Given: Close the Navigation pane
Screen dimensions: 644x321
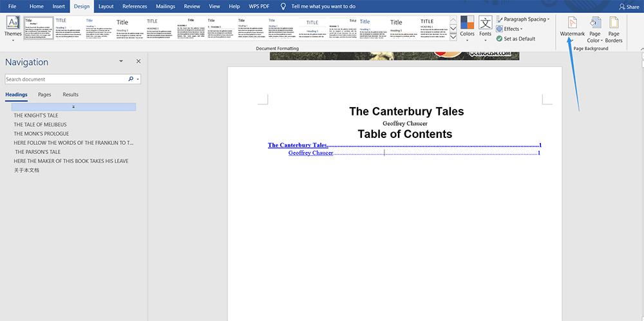Looking at the screenshot, I should (138, 61).
